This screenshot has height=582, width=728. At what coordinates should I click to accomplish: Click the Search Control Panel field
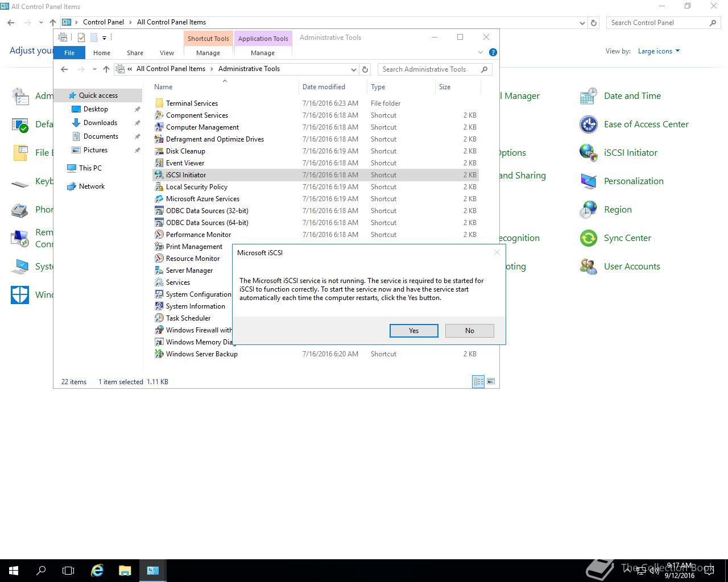click(663, 23)
